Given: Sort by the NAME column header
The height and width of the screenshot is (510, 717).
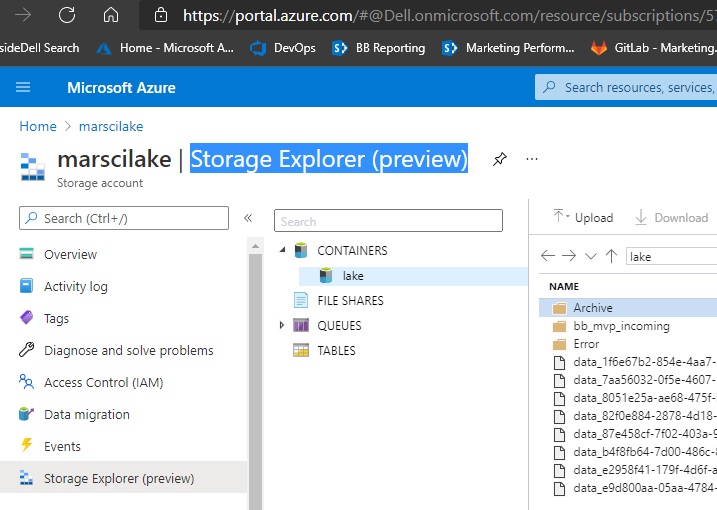Looking at the screenshot, I should (x=564, y=286).
